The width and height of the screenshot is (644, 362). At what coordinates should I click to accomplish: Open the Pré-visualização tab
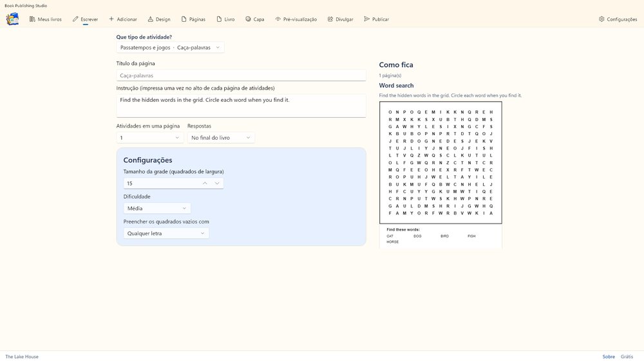coord(296,19)
